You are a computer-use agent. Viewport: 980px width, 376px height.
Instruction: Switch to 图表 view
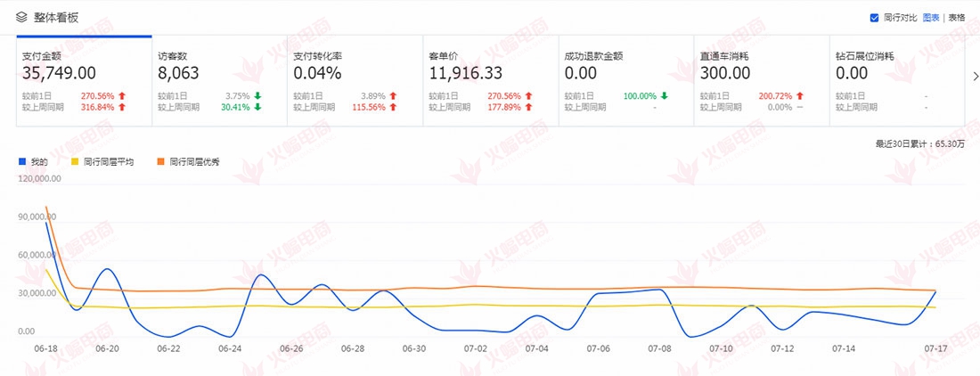(x=930, y=17)
